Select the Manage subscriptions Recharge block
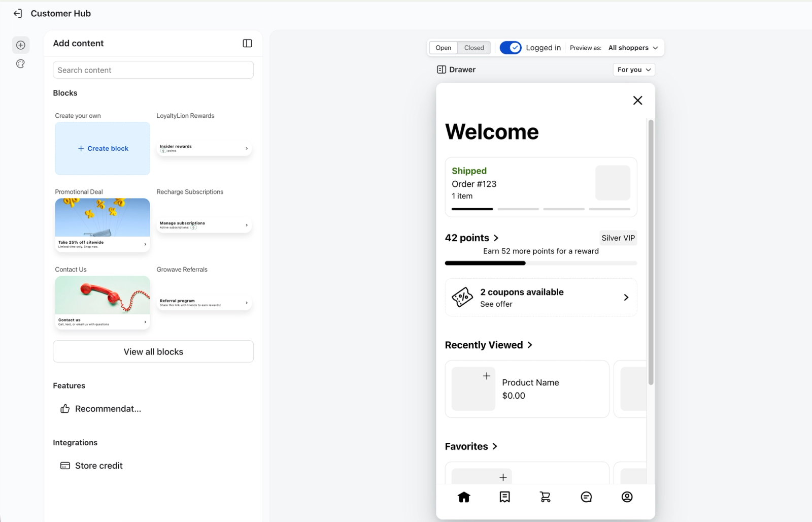Screen dimensions: 812x522 pyautogui.click(x=204, y=225)
